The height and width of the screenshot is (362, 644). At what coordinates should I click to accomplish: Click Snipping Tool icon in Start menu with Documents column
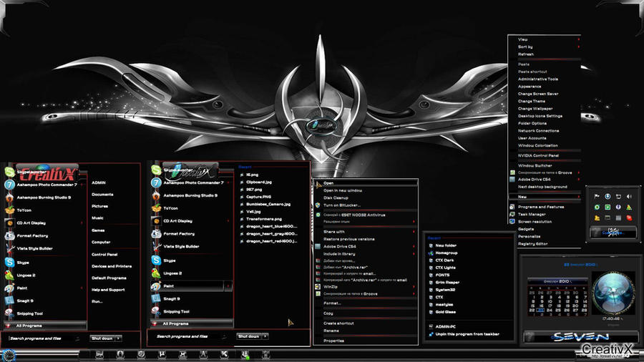pyautogui.click(x=9, y=313)
